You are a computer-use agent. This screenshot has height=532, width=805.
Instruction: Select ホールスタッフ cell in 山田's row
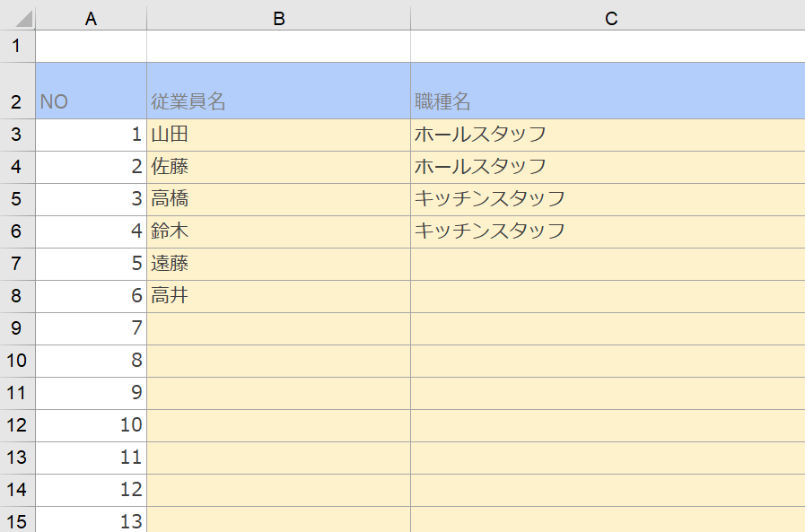click(608, 135)
